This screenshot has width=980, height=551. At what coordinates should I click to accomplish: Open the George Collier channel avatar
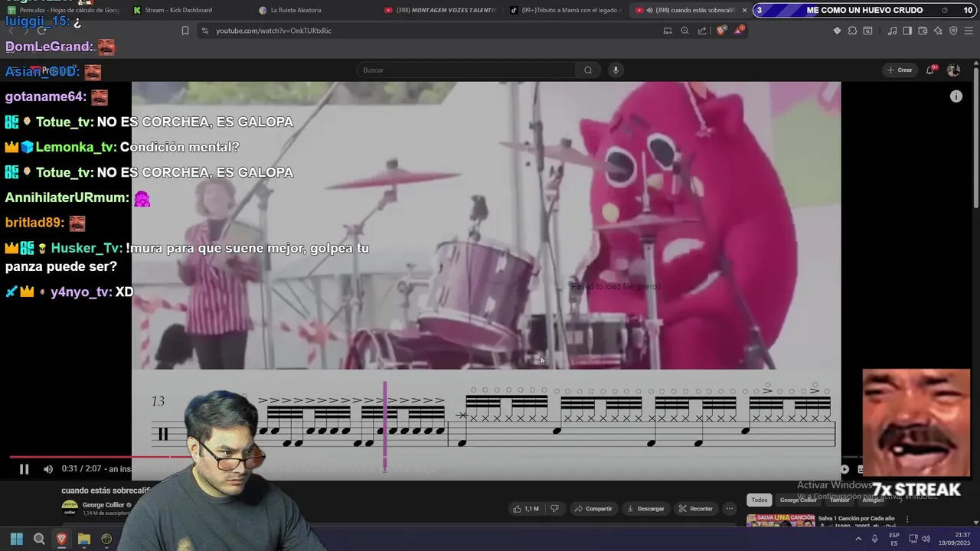(70, 508)
